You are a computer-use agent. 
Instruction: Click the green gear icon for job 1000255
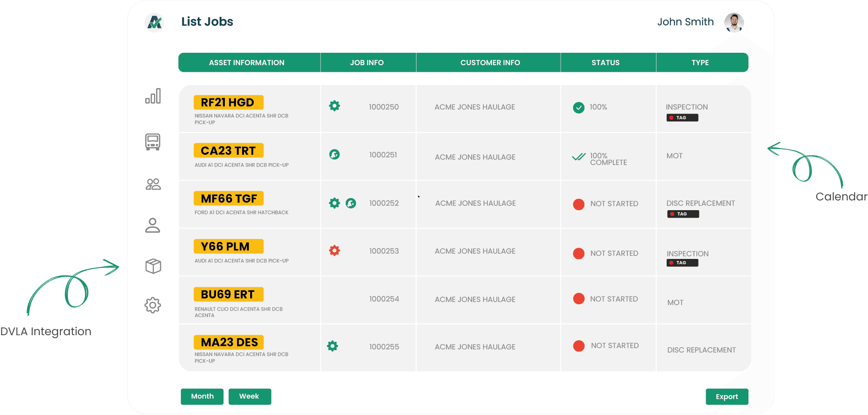click(333, 346)
